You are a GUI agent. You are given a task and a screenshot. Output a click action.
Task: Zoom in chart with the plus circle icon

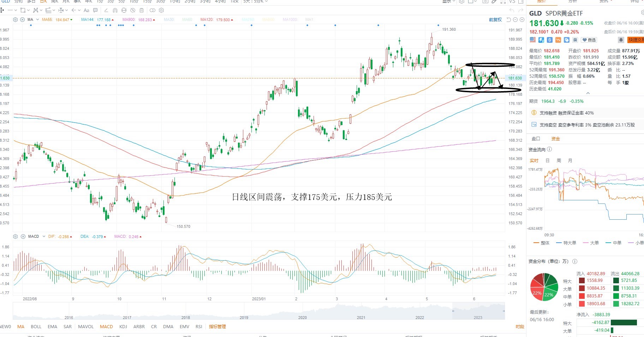(x=522, y=20)
